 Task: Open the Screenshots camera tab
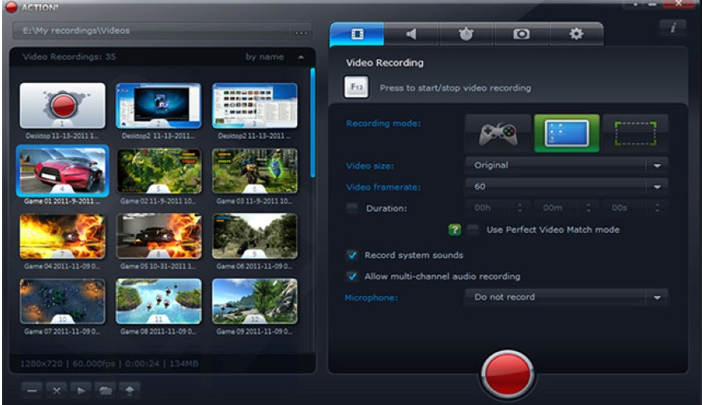point(521,33)
